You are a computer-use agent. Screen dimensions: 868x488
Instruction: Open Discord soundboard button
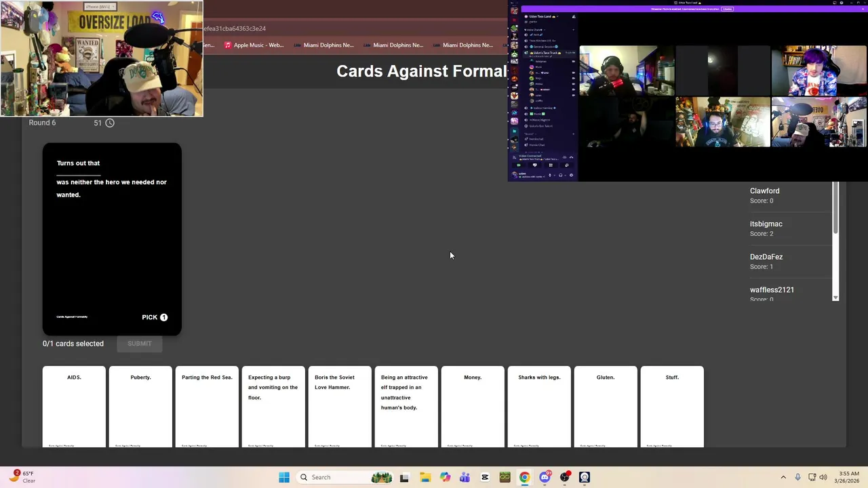pyautogui.click(x=567, y=165)
